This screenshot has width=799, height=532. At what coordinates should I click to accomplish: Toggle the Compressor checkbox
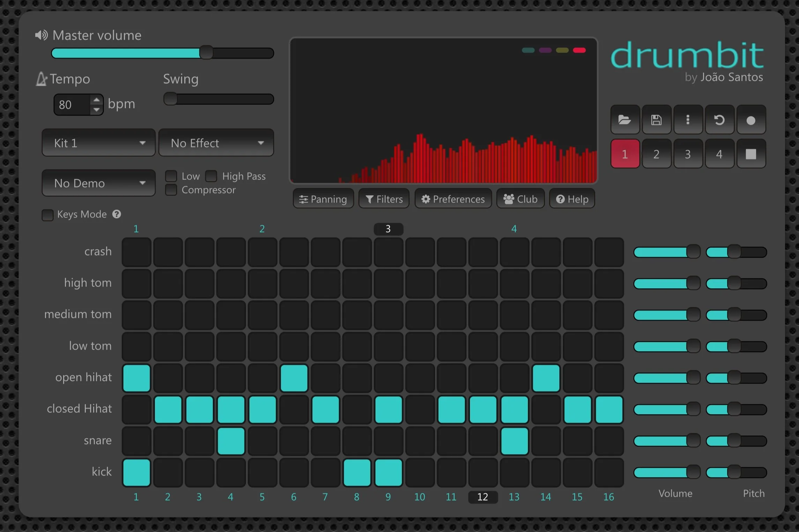[171, 190]
